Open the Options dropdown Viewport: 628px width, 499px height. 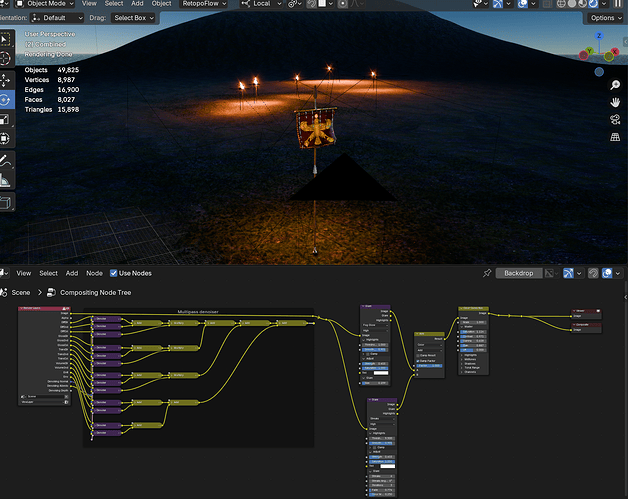coord(605,18)
